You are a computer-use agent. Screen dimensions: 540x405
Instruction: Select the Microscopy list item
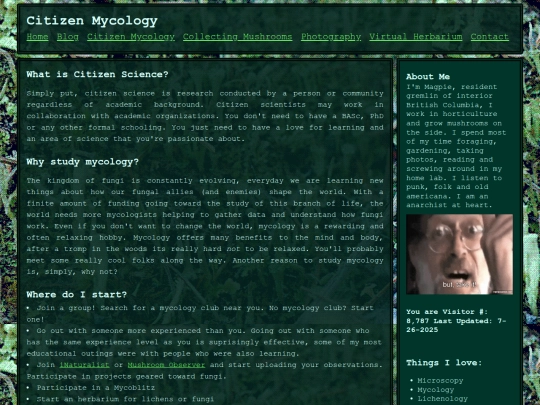click(440, 381)
